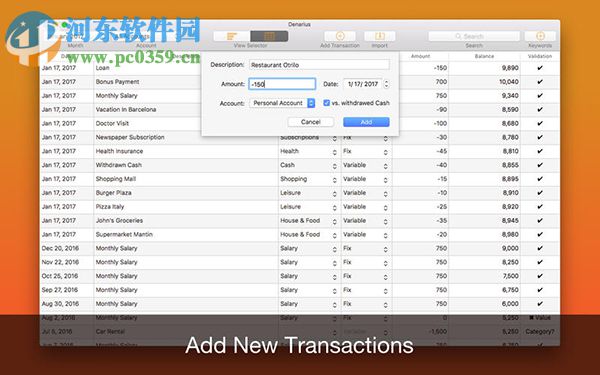The image size is (600, 375).
Task: Click the Amount column header
Action: (x=421, y=56)
